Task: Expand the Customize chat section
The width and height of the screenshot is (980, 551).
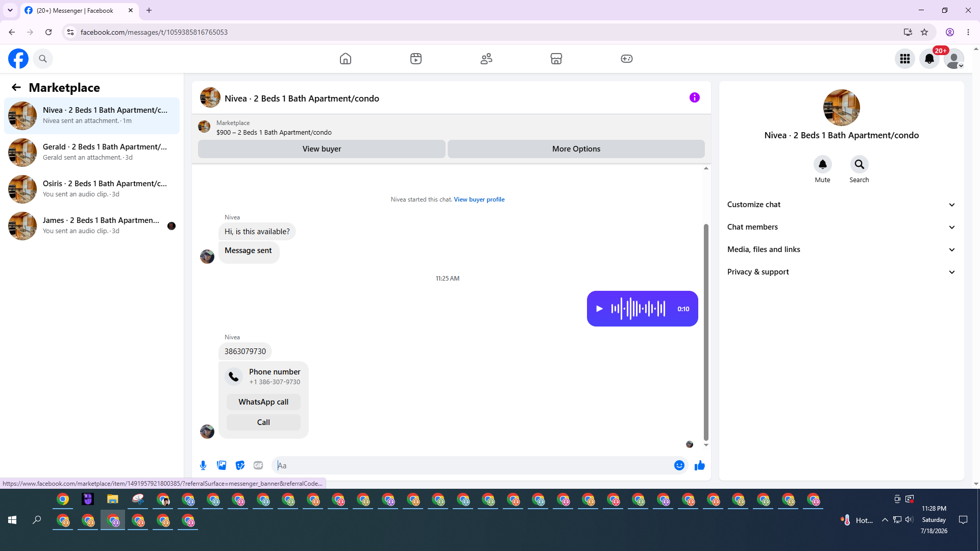Action: pyautogui.click(x=841, y=205)
